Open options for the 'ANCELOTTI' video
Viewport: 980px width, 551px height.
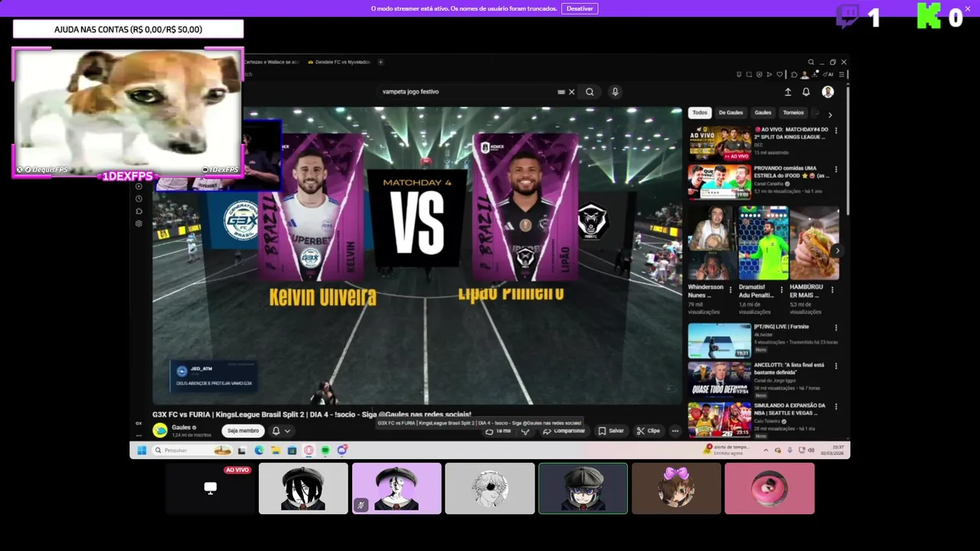pos(835,367)
